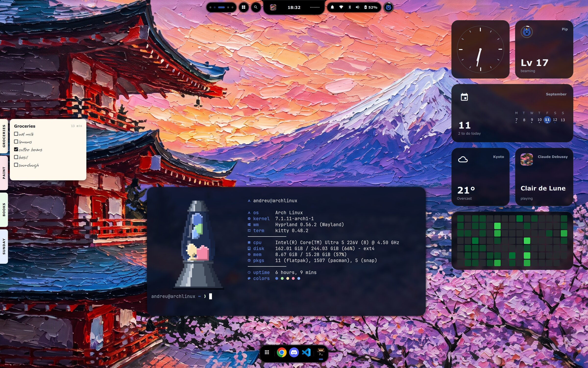Click the album cover in music widget

click(x=527, y=159)
